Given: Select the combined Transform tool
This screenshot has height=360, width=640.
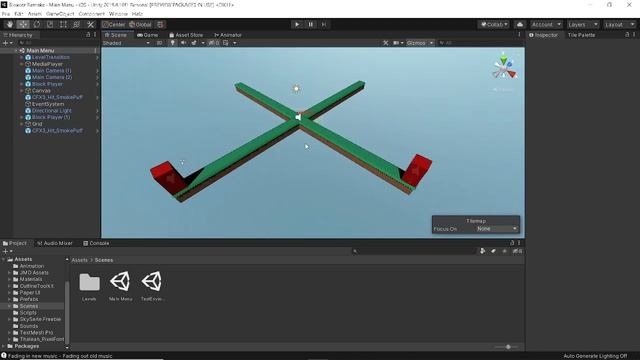Looking at the screenshot, I should pos(77,24).
